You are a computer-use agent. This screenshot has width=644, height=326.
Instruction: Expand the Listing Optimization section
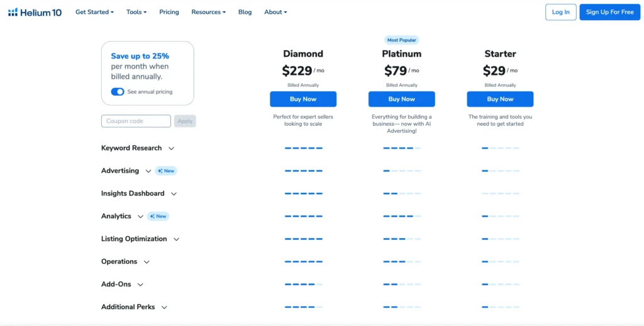click(x=176, y=239)
